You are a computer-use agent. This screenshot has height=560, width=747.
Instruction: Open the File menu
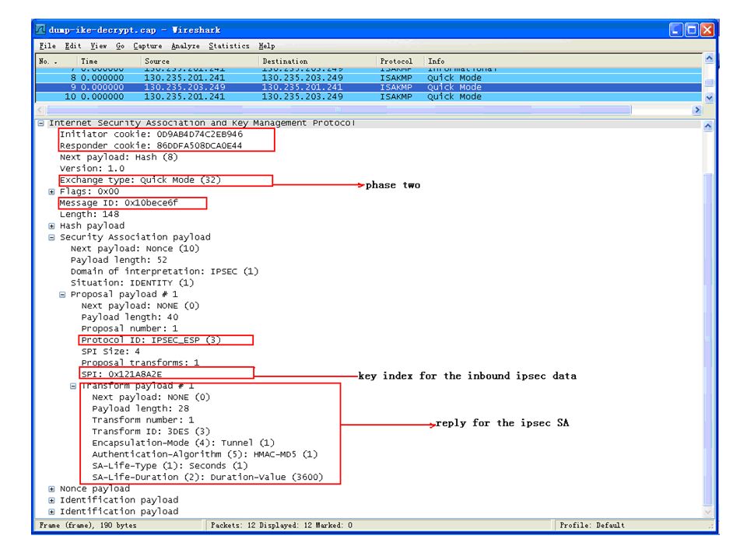(x=47, y=46)
